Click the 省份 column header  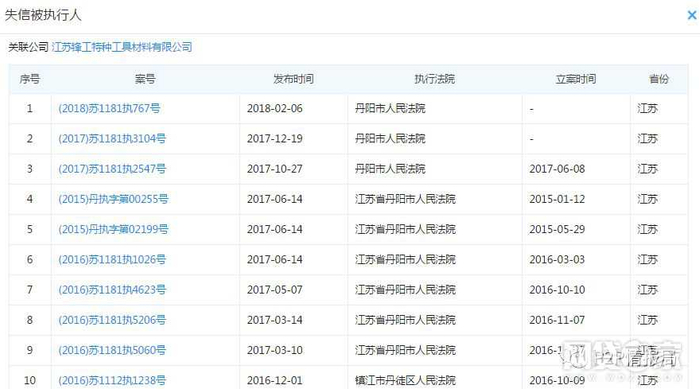click(x=659, y=79)
